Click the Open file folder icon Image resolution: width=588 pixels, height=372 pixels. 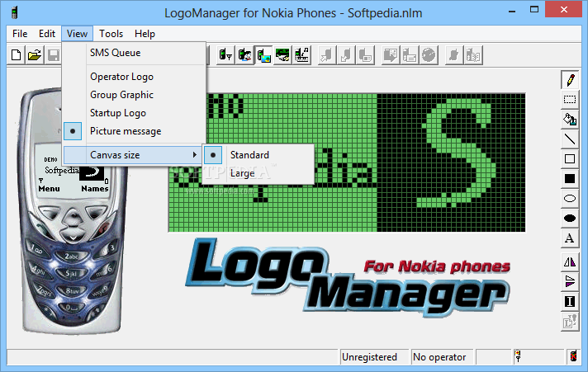point(35,55)
